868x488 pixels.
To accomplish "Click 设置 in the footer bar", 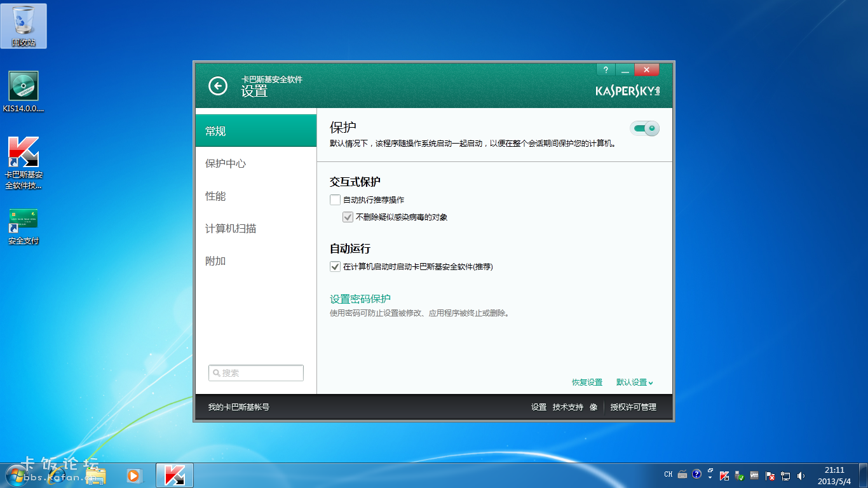I will pos(539,407).
